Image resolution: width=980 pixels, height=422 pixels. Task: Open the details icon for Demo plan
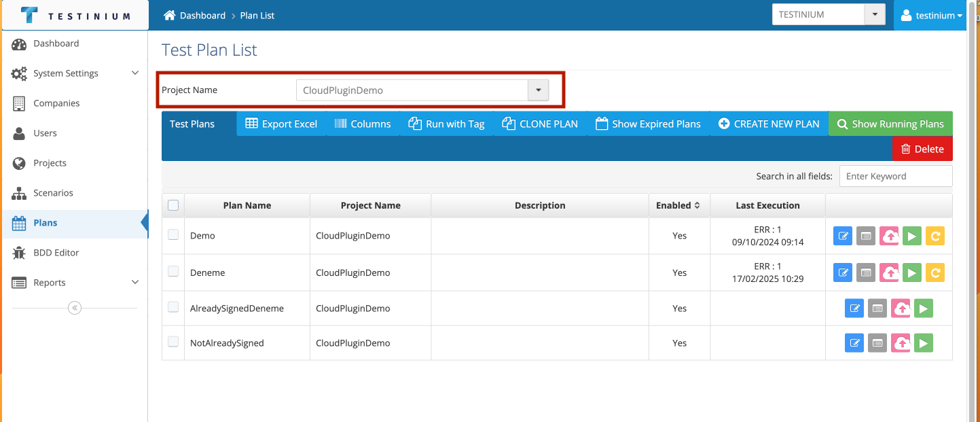point(867,236)
